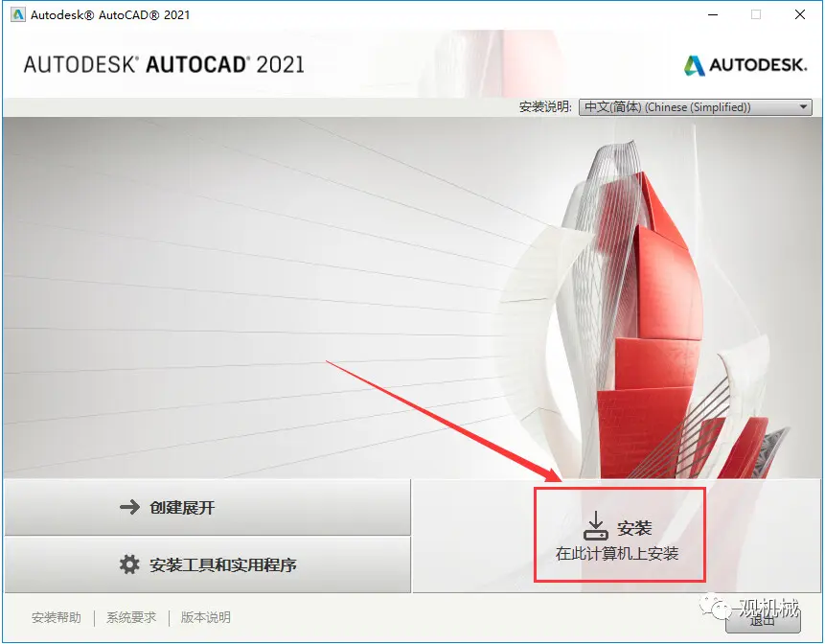Click the gear icon for 安装工具和实用程序
This screenshot has width=825, height=644.
pyautogui.click(x=129, y=564)
